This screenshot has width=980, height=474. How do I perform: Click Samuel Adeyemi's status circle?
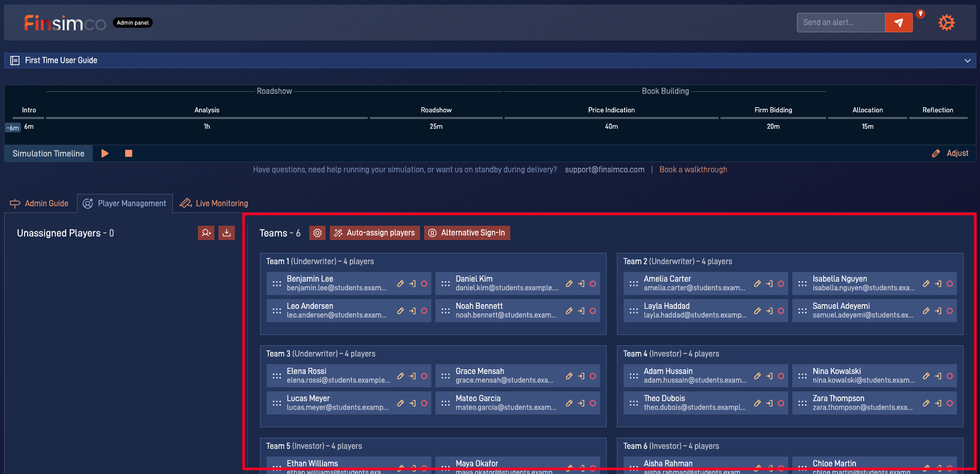(950, 311)
